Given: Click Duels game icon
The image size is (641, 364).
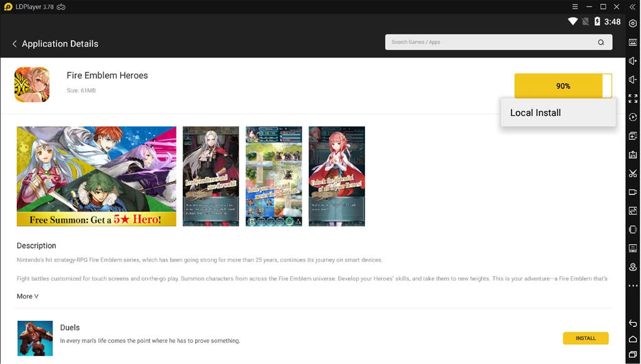Looking at the screenshot, I should [x=35, y=338].
